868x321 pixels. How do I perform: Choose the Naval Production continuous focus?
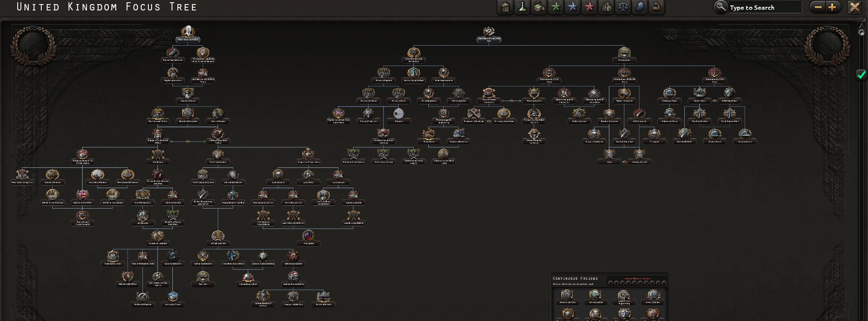click(567, 297)
